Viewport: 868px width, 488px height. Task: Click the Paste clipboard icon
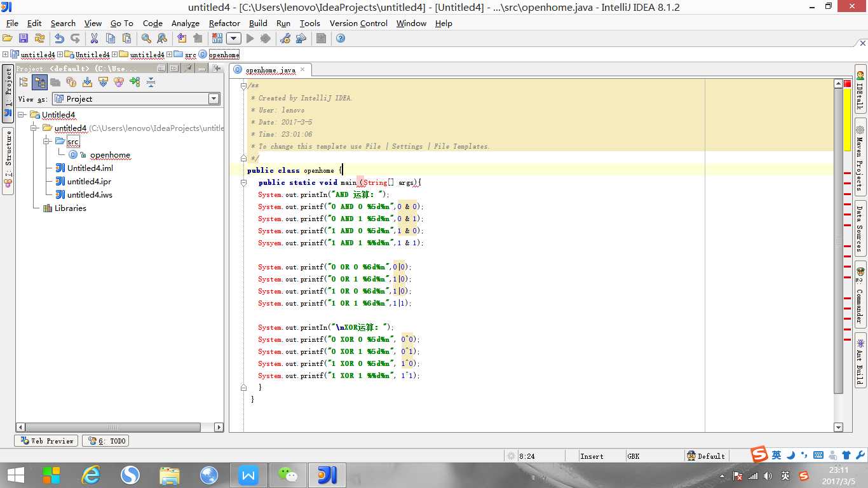pyautogui.click(x=126, y=38)
